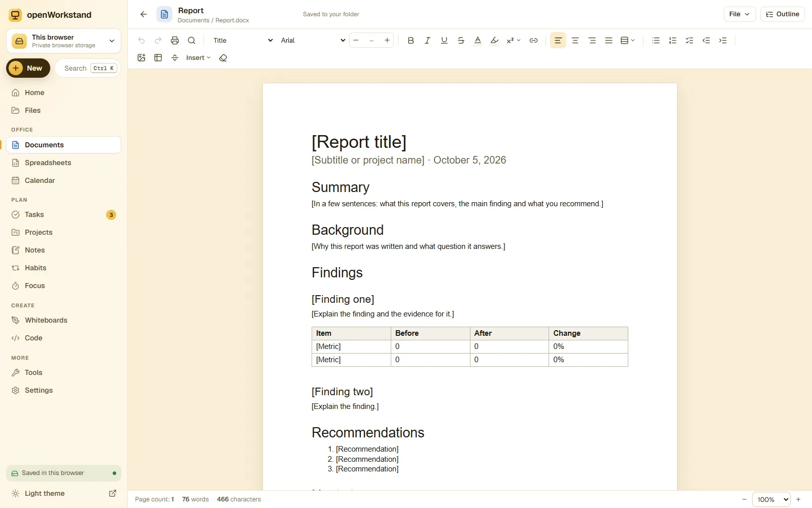Increase indent
Viewport: 812px width, 508px height.
pos(723,41)
